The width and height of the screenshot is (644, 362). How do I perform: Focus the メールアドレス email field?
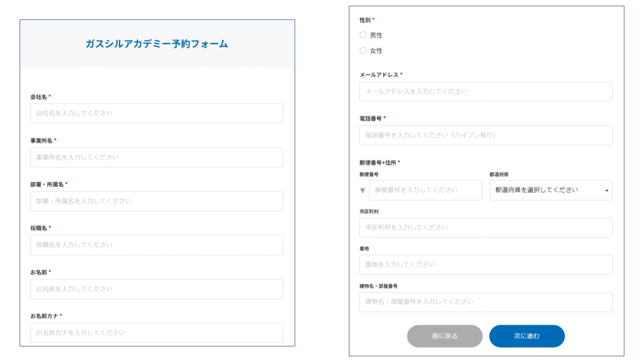pos(485,91)
